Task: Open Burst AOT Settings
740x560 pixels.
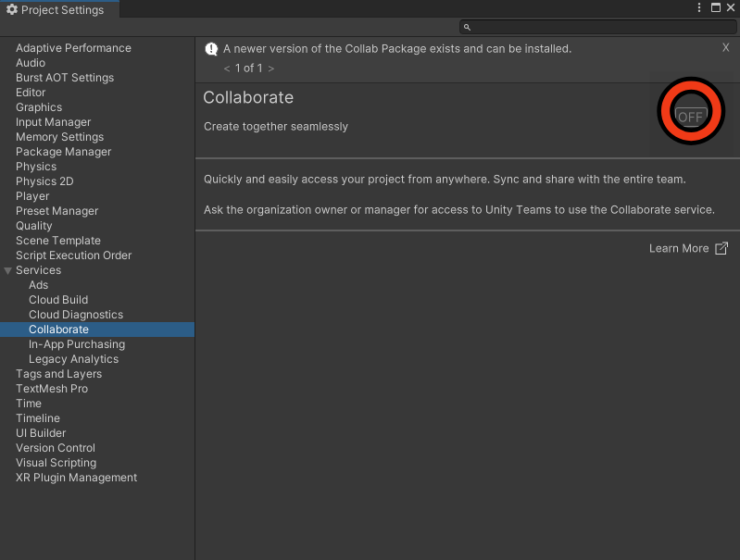Action: (x=65, y=78)
